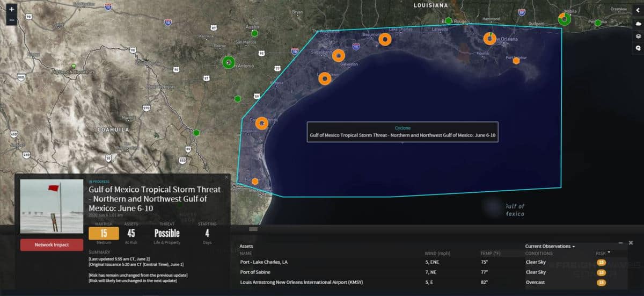Sort assets by the RISK column arrow
644x296 pixels.
[609, 252]
